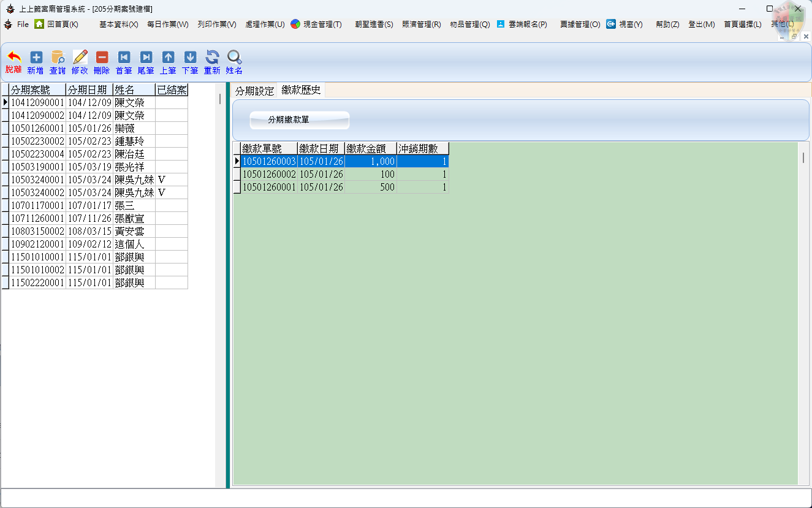This screenshot has height=508, width=812.
Task: Click the 脫離 exit arrow icon
Action: click(13, 58)
